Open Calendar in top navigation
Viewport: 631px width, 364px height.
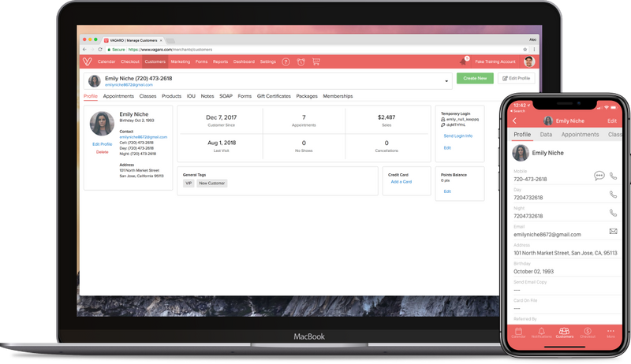(106, 61)
